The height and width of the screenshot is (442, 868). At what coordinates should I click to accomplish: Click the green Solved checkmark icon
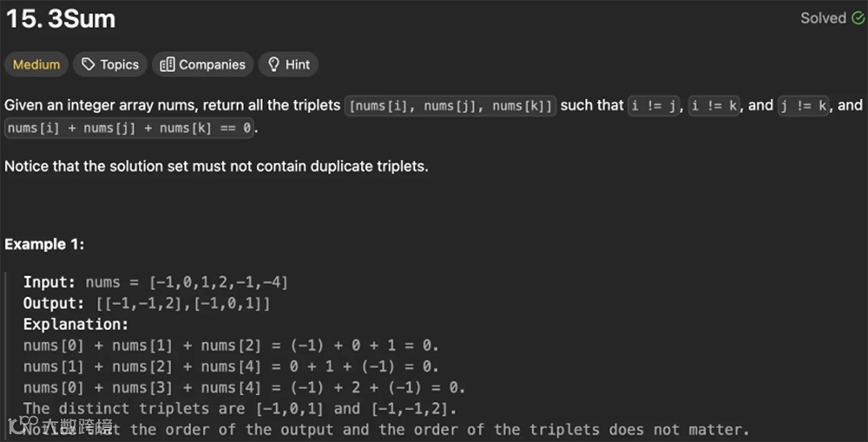[858, 18]
